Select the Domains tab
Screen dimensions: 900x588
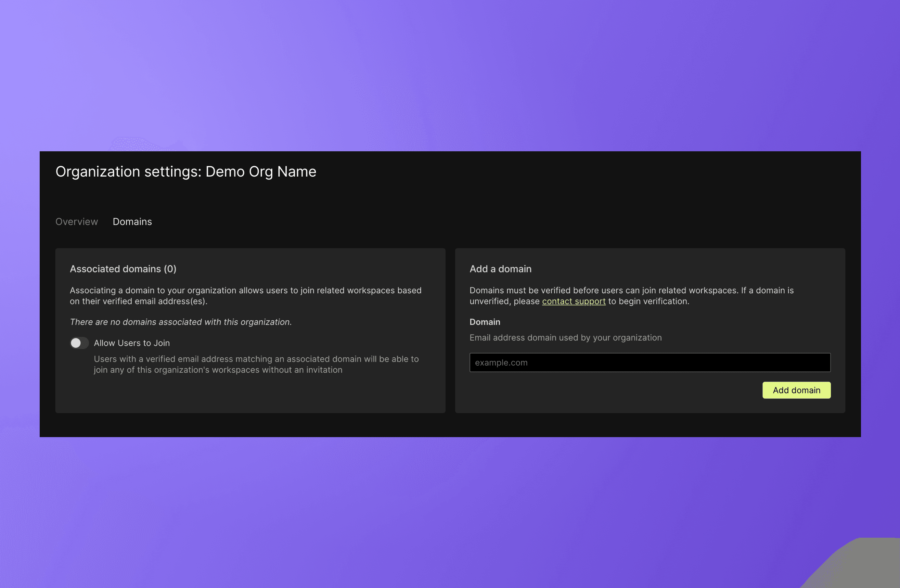pos(132,221)
